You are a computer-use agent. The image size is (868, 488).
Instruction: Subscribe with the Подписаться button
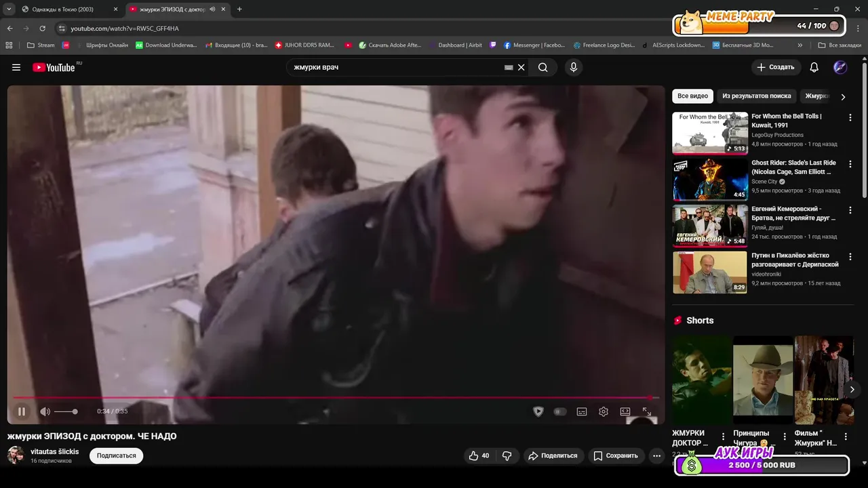(x=117, y=455)
